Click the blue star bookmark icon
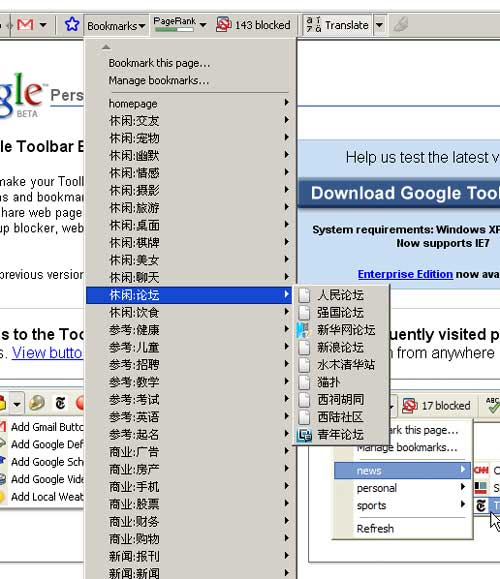Viewport: 500px width, 579px height. [72, 25]
